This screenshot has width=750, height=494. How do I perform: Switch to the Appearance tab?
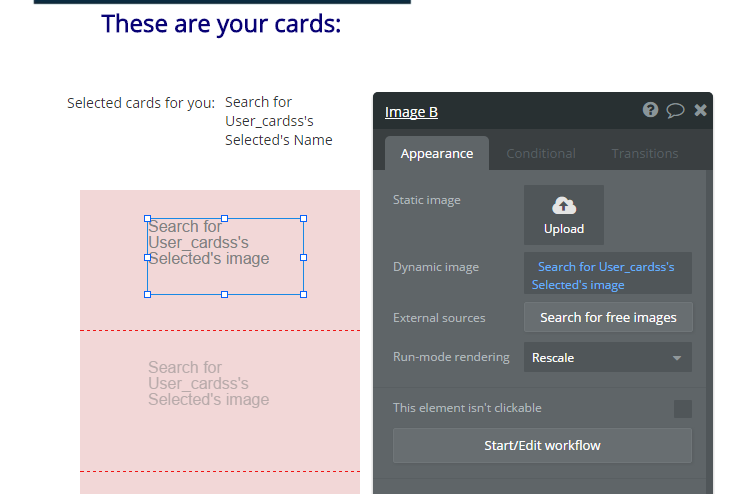coord(437,154)
